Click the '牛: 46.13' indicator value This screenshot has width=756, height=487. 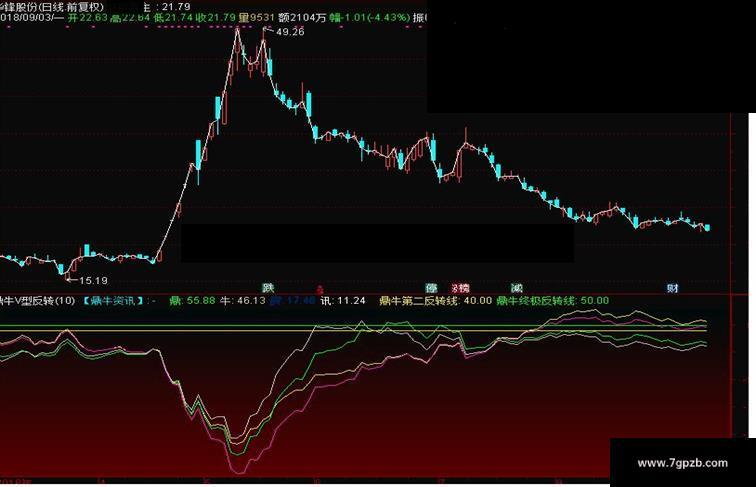[x=243, y=300]
